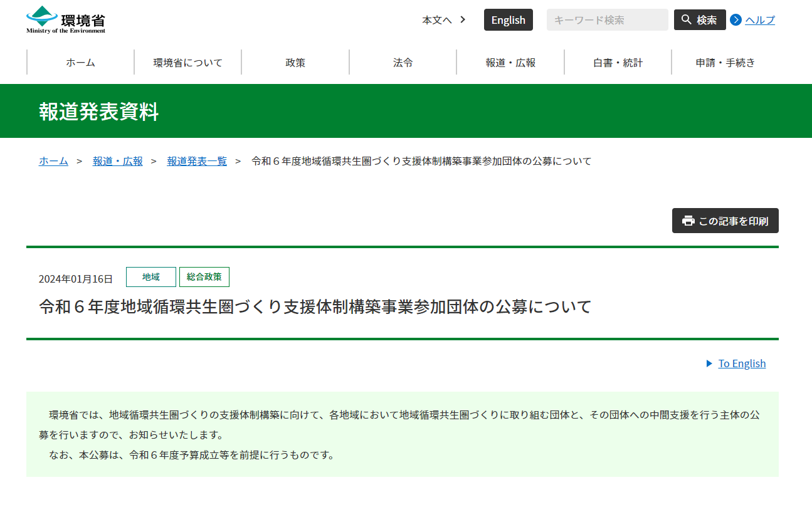The height and width of the screenshot is (522, 812).
Task: Click the 総合政策 category tag
Action: (x=204, y=276)
